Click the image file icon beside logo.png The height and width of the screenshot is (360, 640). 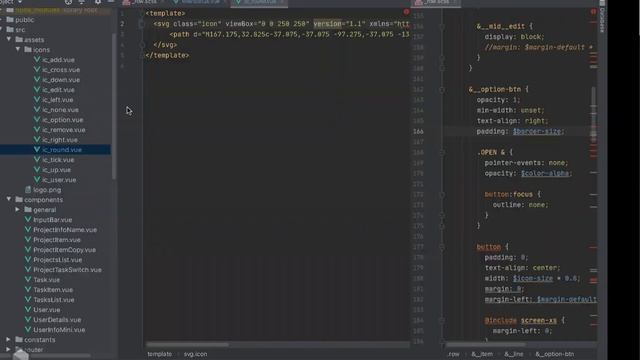(28, 189)
